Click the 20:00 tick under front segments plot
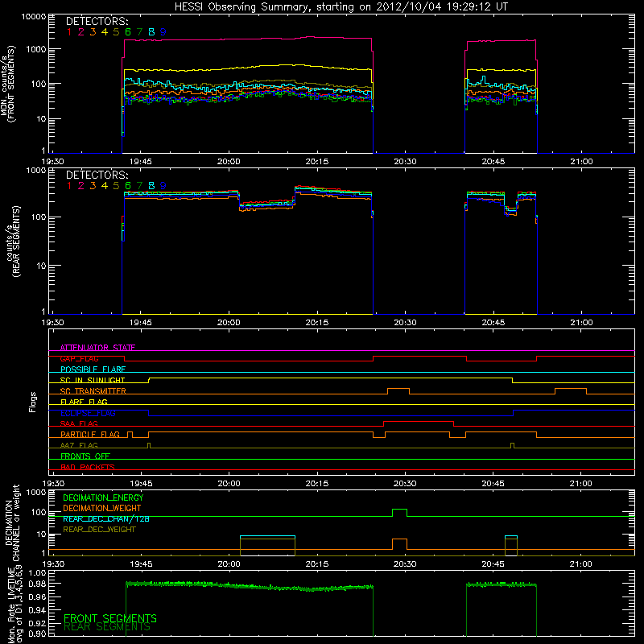Viewport: 644px width, 644px height. point(229,162)
